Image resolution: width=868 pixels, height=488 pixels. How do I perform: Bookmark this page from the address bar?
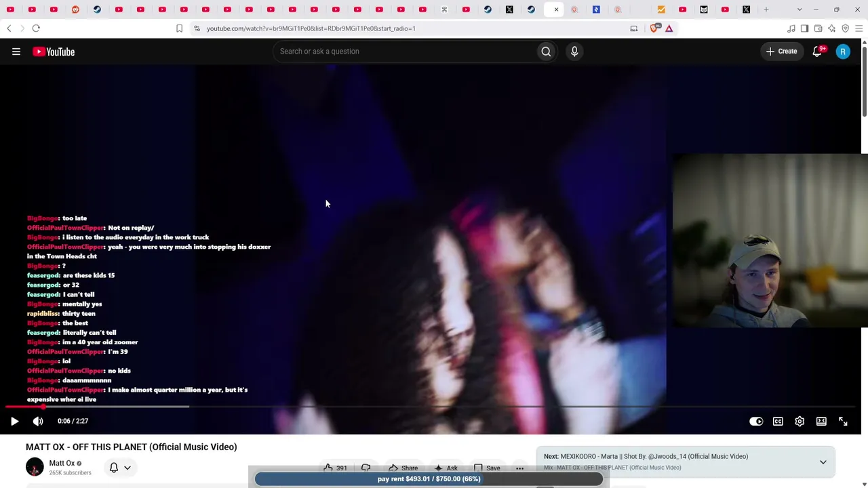click(179, 28)
